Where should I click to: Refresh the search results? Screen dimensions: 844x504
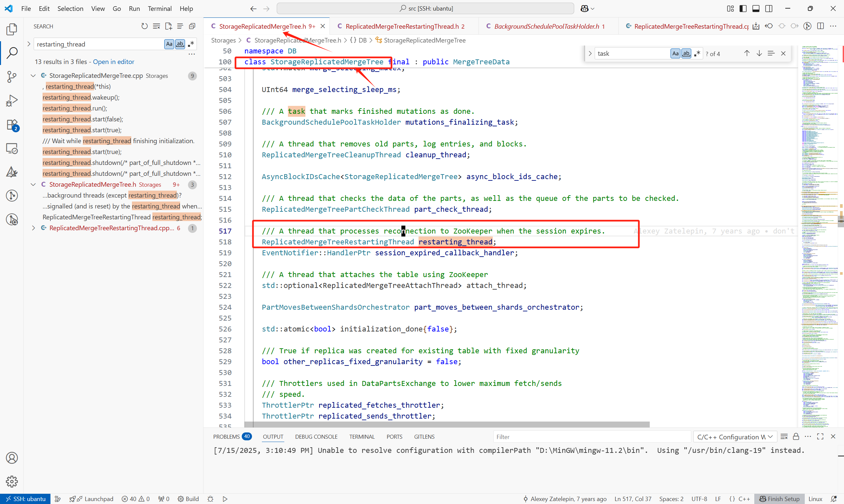(x=144, y=26)
